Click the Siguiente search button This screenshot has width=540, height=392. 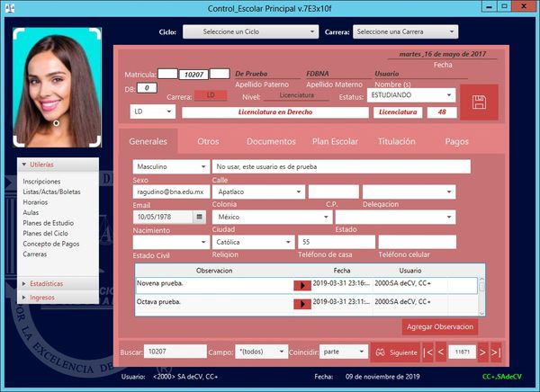(395, 352)
